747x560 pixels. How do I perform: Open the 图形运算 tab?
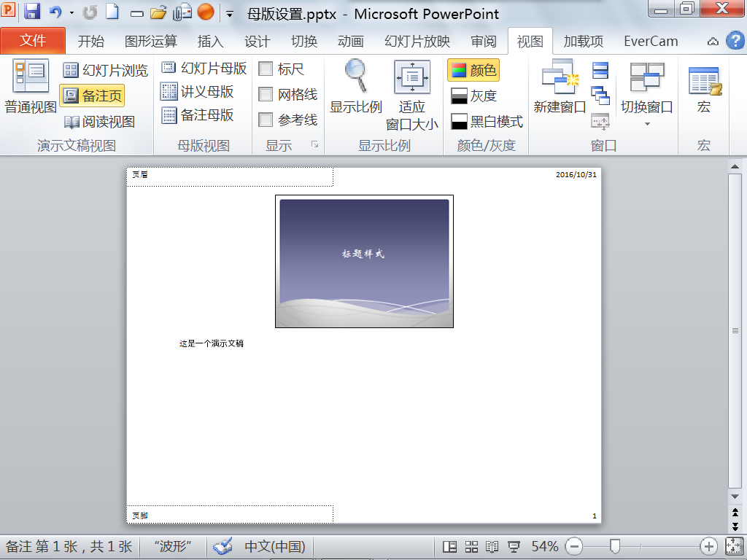150,42
